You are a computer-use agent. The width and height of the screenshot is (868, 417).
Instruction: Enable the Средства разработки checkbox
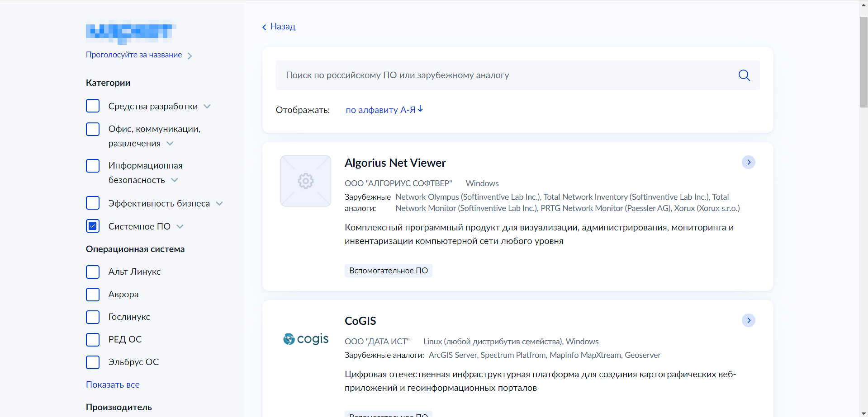coord(93,106)
